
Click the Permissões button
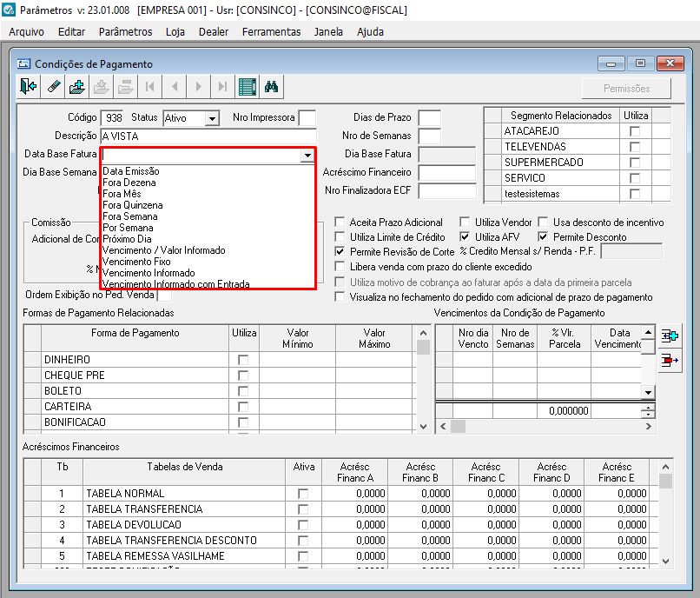tap(626, 89)
